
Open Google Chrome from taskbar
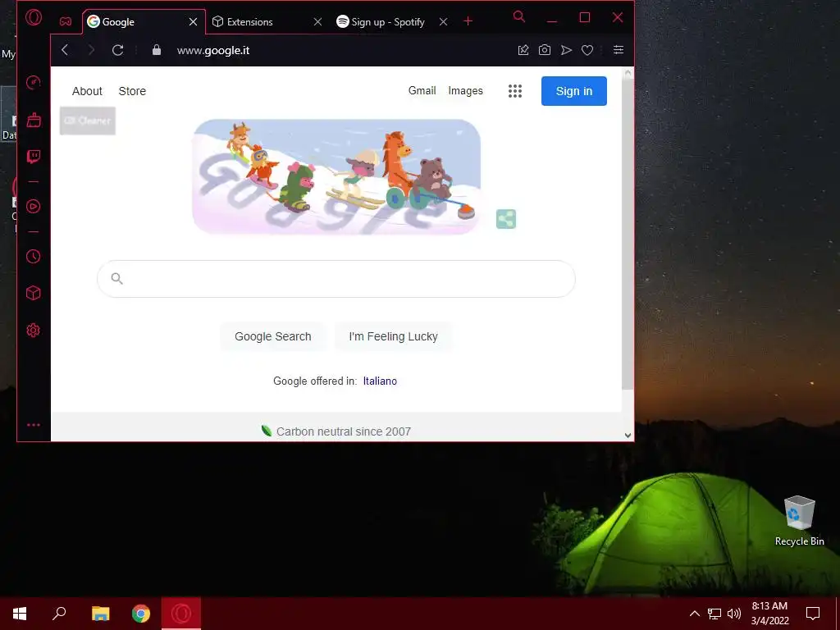tap(141, 614)
